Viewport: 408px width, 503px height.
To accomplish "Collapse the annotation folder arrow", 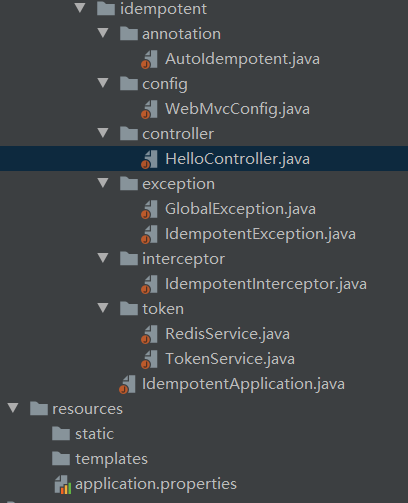I will click(x=103, y=33).
